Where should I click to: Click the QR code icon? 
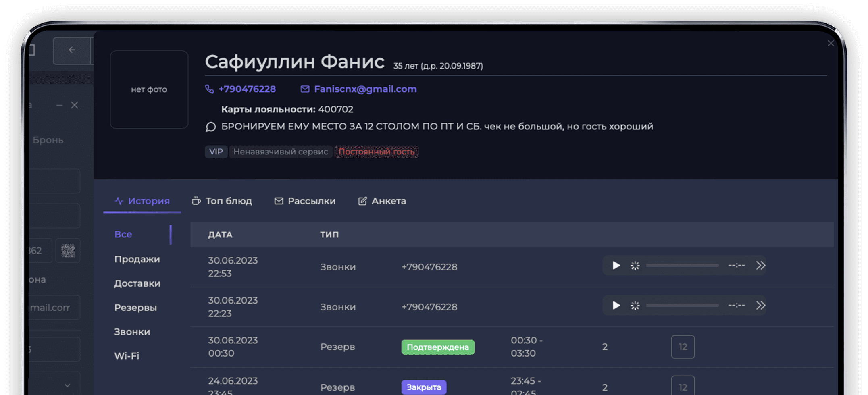pyautogui.click(x=68, y=251)
